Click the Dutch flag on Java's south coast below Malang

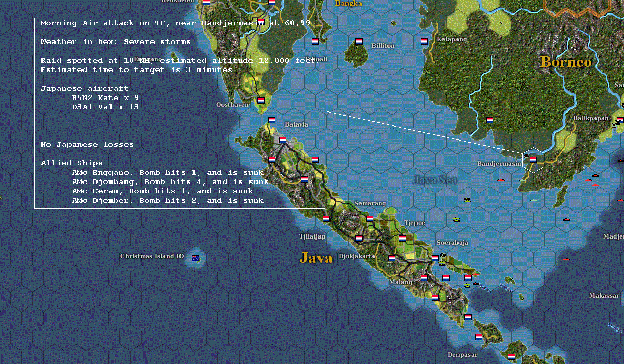pyautogui.click(x=435, y=298)
